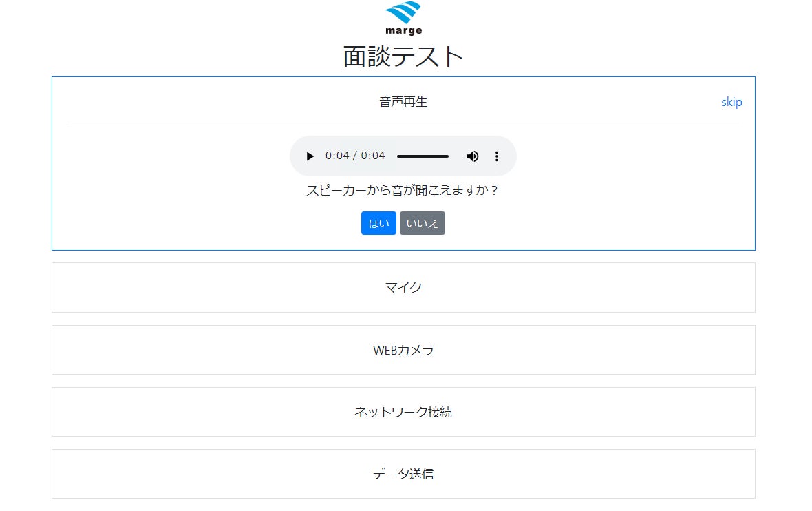Mute the audio player volume
Viewport: 812px width, 511px height.
(472, 156)
